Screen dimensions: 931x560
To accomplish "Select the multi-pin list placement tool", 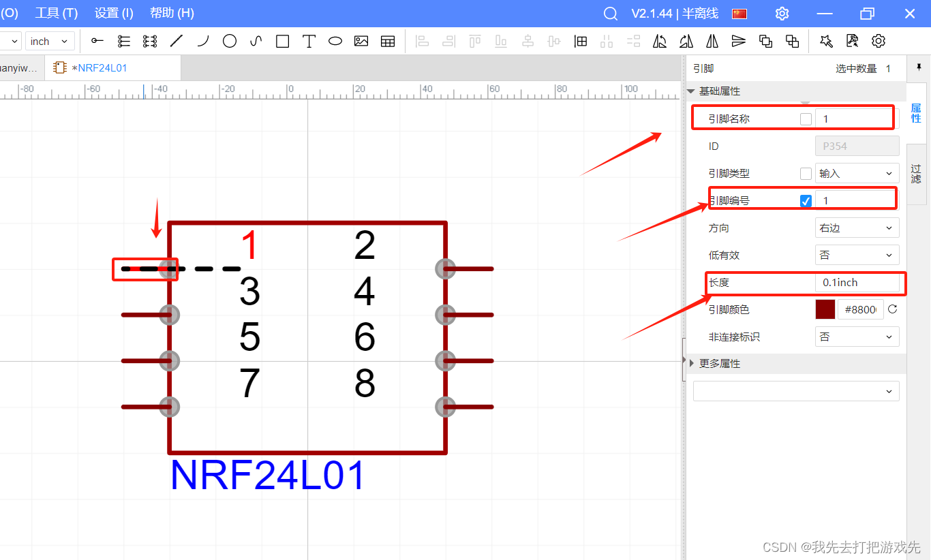I will click(124, 41).
